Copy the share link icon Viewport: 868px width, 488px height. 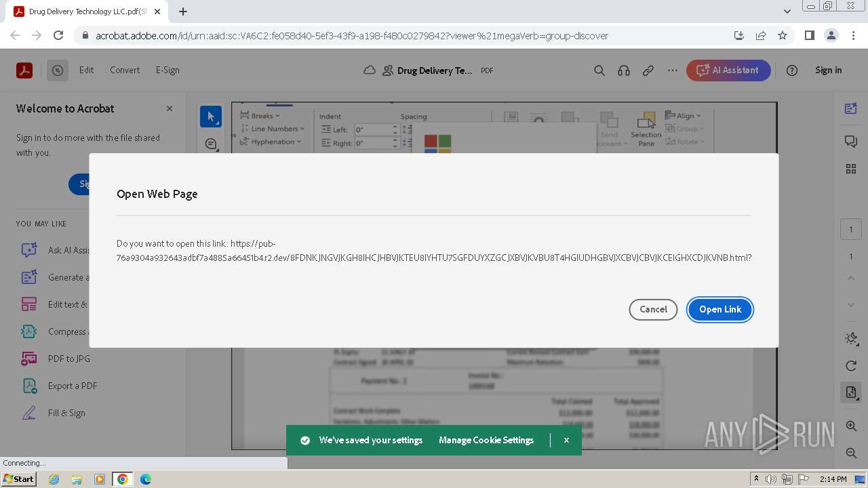(x=648, y=70)
